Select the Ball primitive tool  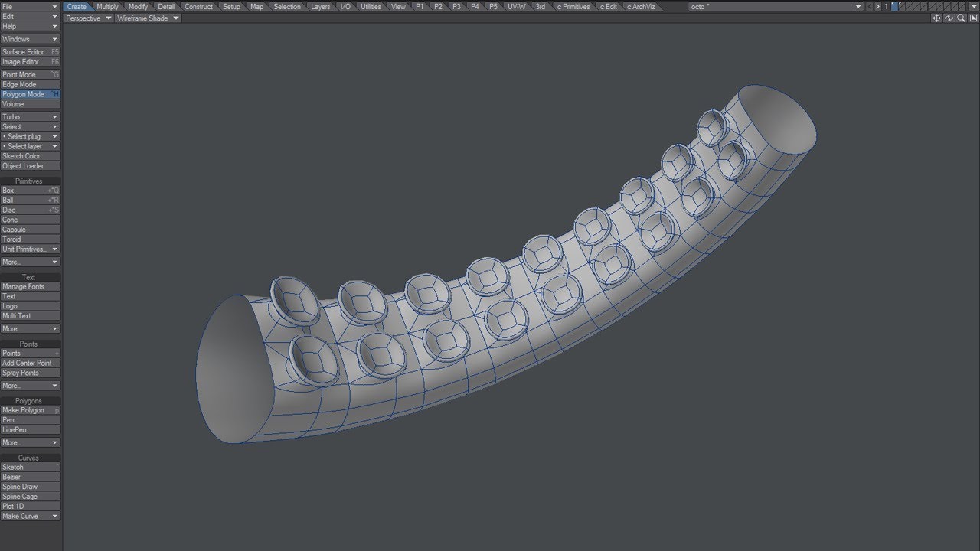[x=31, y=201]
